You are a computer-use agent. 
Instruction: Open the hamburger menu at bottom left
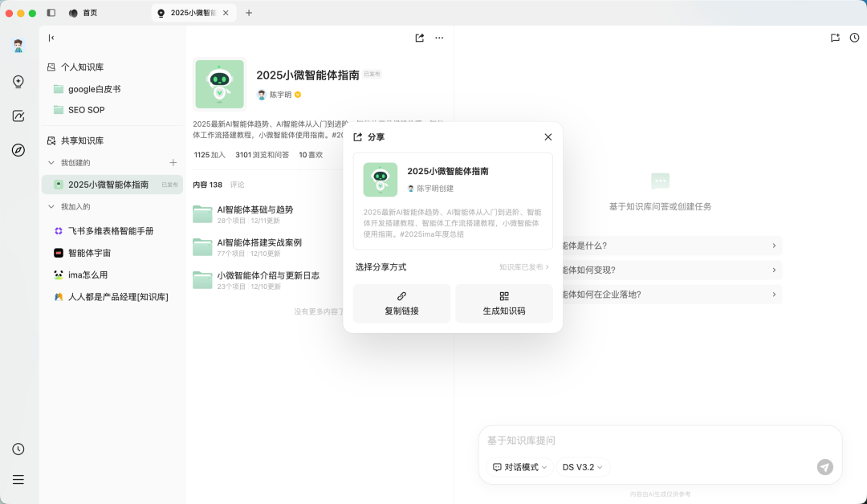(x=18, y=479)
